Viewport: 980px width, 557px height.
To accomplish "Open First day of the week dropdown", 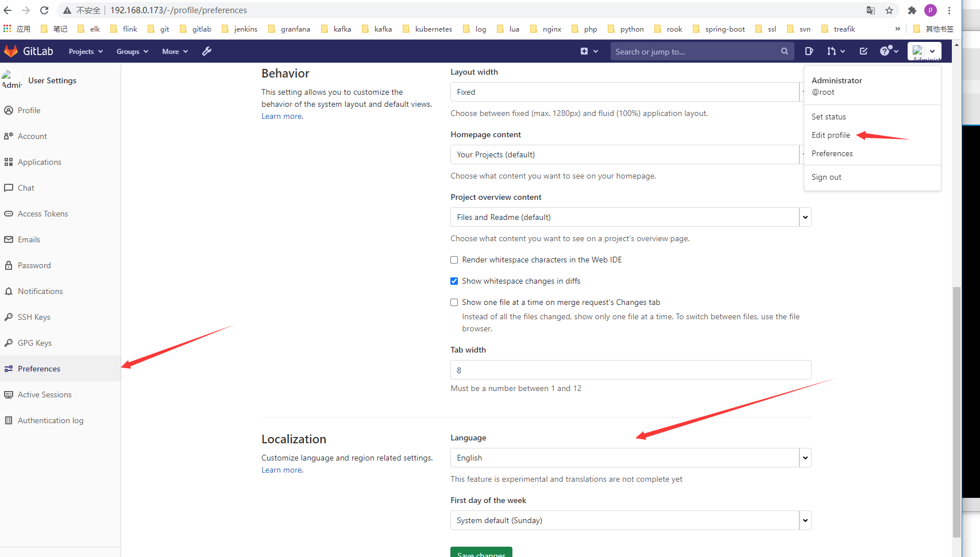I will pos(631,520).
